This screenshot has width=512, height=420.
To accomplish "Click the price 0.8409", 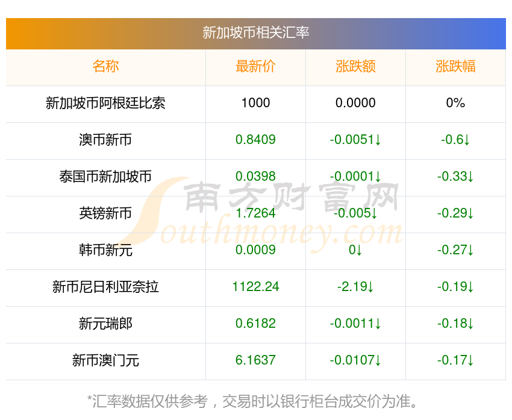I will [x=255, y=140].
